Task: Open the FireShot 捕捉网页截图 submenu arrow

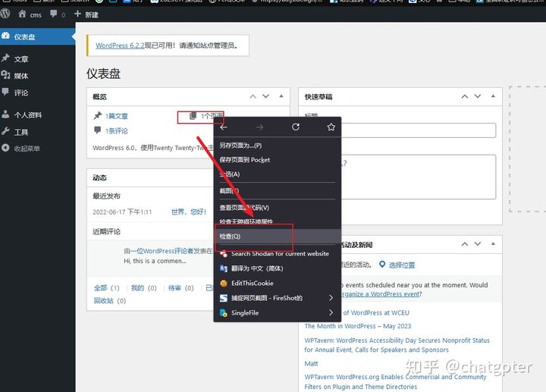Action: click(x=331, y=298)
